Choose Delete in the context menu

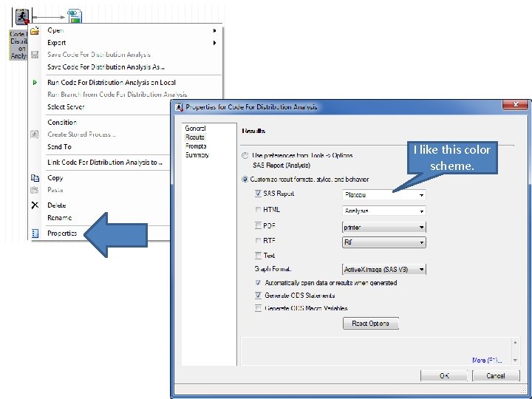57,205
